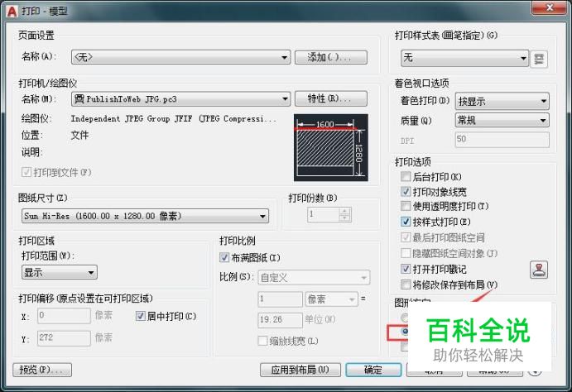Open the plot stamp settings icon
This screenshot has height=392, width=572.
click(x=539, y=270)
